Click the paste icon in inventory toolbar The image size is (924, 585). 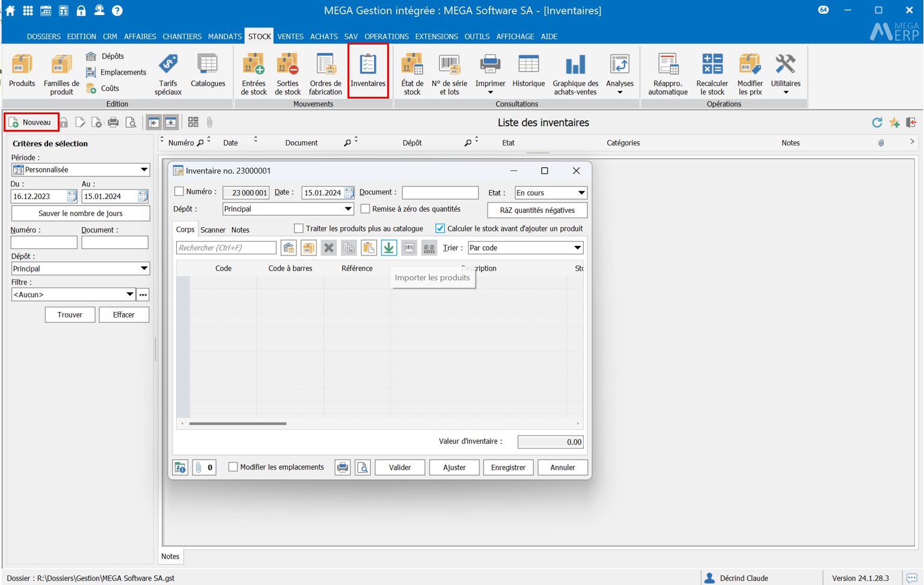(369, 248)
